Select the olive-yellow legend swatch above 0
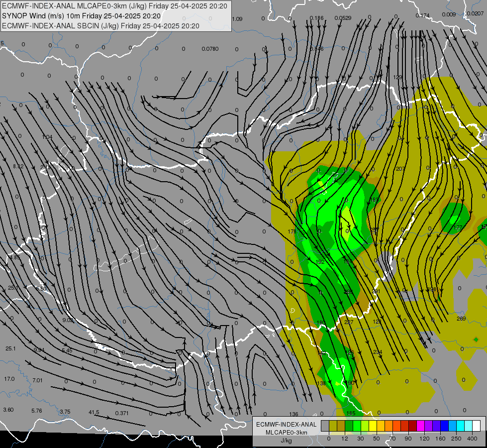The image size is (487, 448). pos(333,426)
